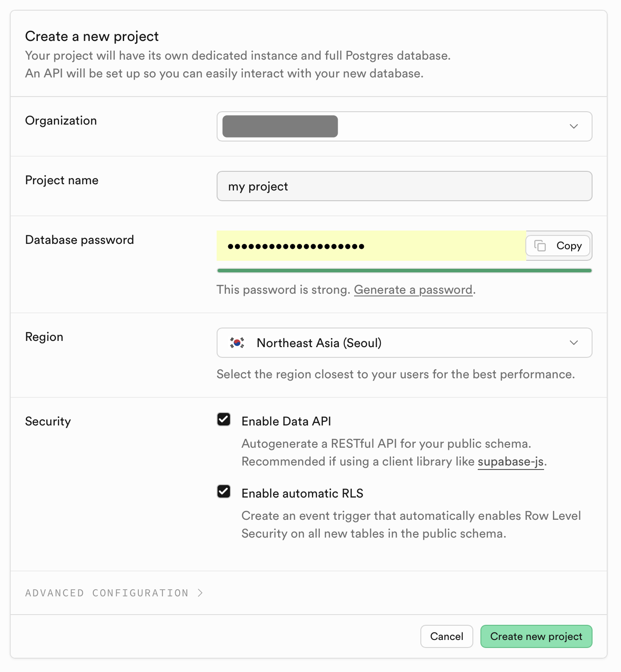Image resolution: width=621 pixels, height=672 pixels.
Task: Open the Organization dropdown
Action: click(404, 126)
